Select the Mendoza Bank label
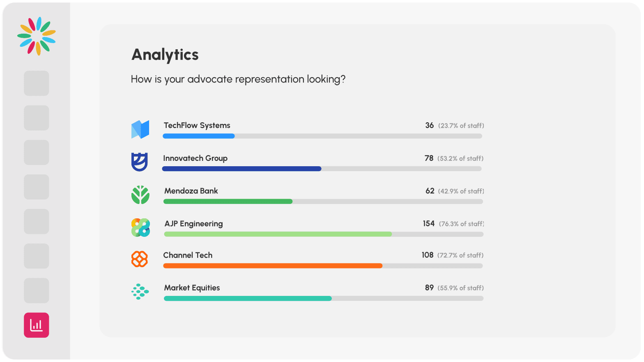Screen dimensions: 644x362 coord(191,191)
